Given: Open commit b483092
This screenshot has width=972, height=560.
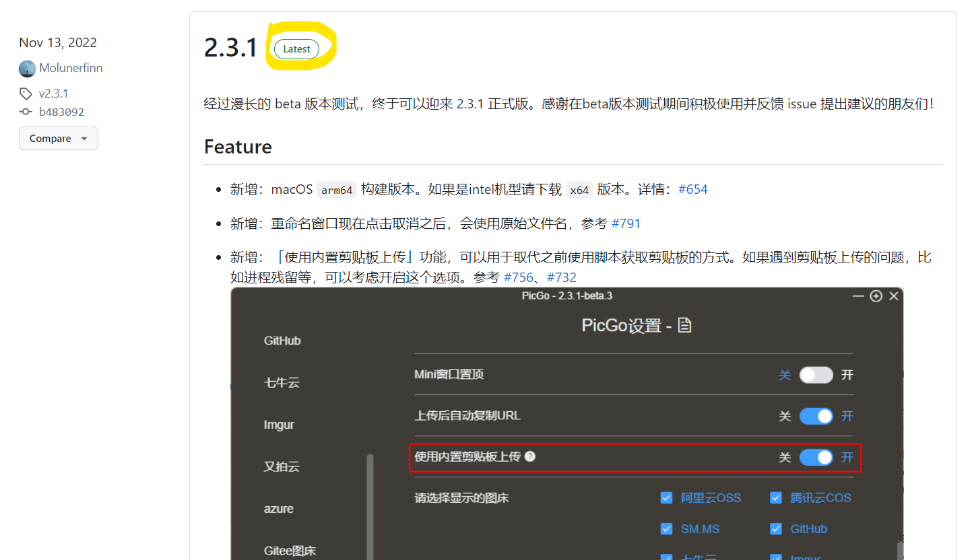Looking at the screenshot, I should 61,112.
